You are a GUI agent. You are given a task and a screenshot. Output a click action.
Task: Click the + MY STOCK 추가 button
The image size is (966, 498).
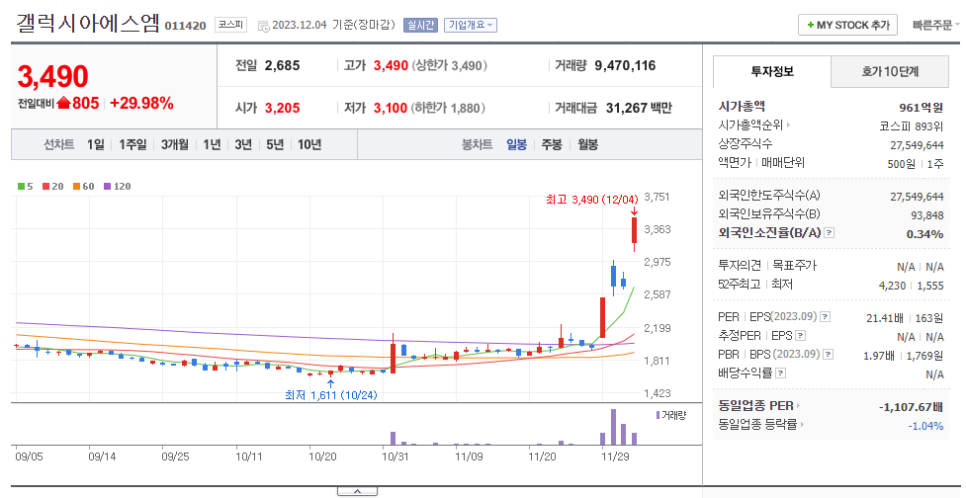click(847, 25)
